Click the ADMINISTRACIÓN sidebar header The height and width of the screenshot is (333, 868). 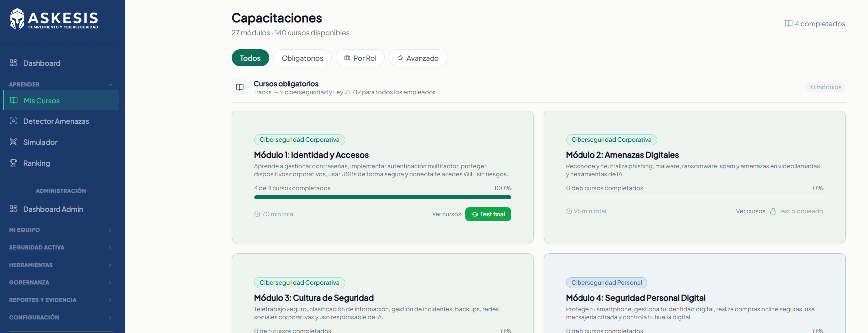[x=61, y=191]
